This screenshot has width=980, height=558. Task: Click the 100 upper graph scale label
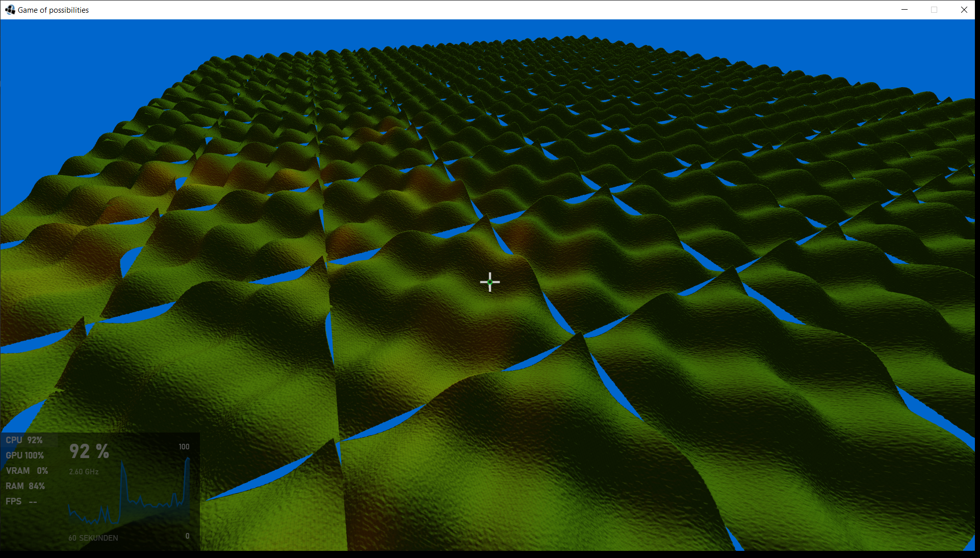click(x=184, y=447)
